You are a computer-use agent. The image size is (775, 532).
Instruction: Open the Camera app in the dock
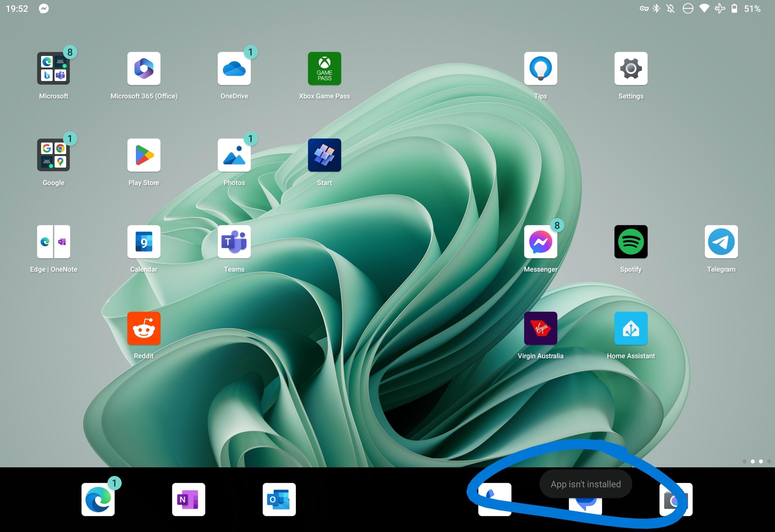point(676,499)
